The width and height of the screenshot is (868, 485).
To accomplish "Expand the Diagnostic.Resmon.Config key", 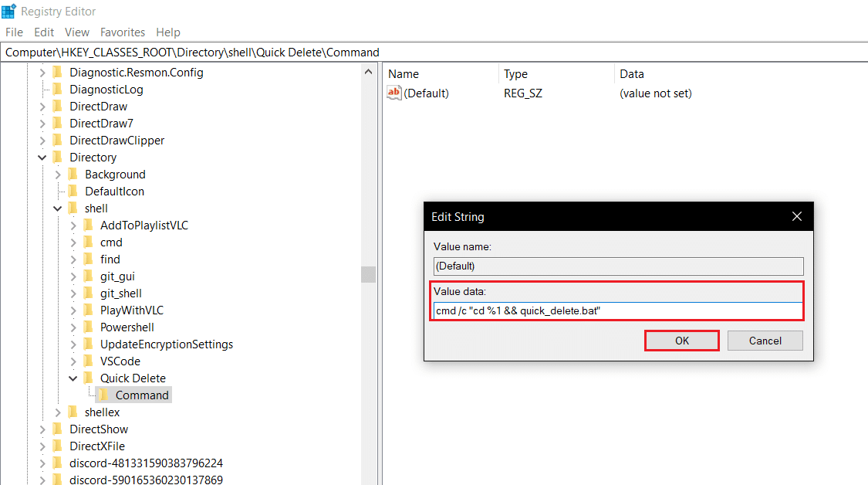I will click(x=42, y=73).
